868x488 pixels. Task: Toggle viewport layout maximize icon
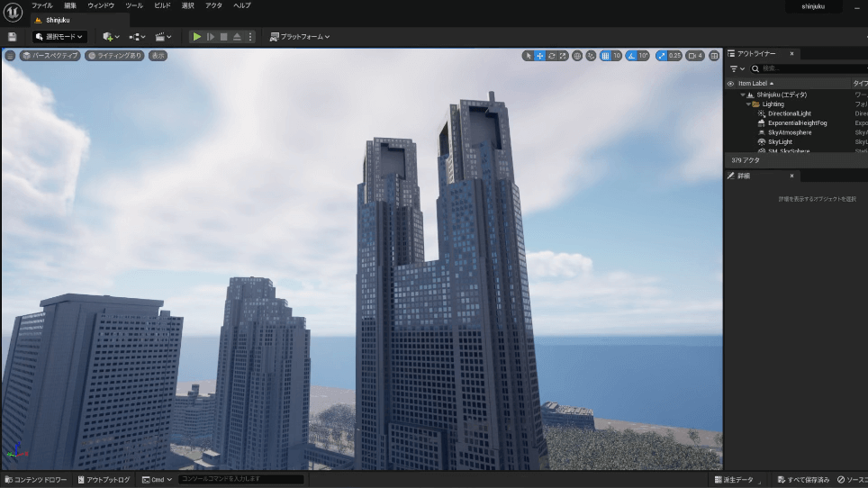(x=714, y=55)
